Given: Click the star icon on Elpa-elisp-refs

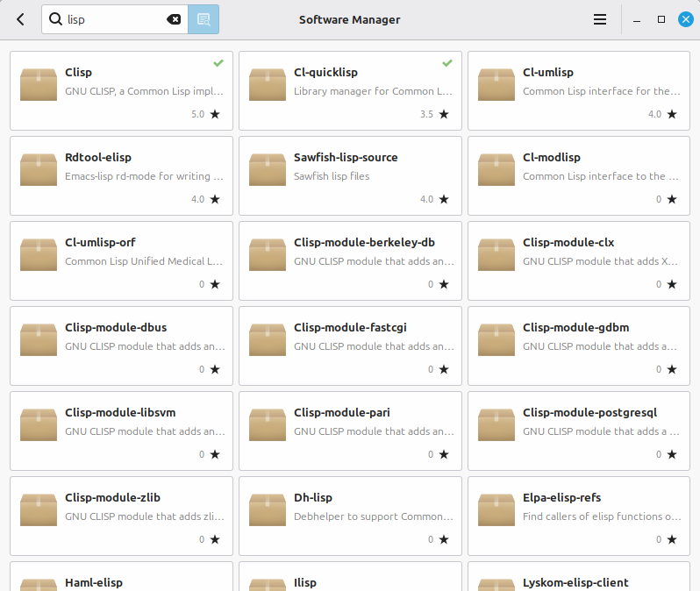Looking at the screenshot, I should click(672, 539).
